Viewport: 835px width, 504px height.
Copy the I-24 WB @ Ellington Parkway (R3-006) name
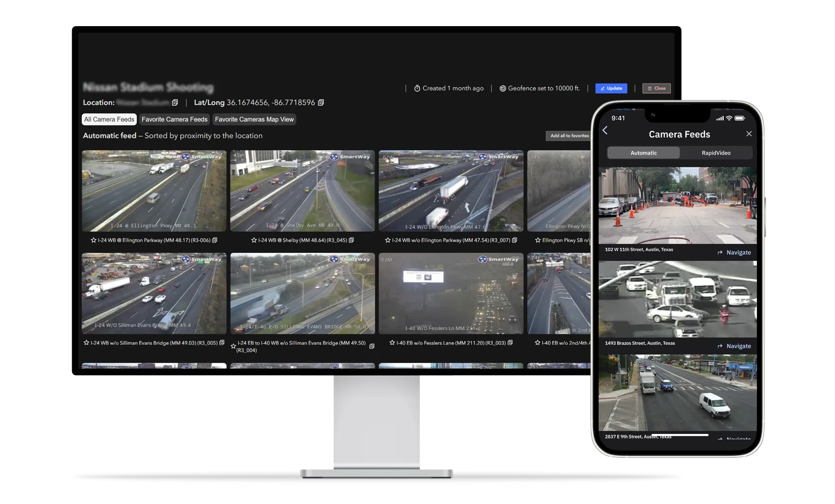215,240
